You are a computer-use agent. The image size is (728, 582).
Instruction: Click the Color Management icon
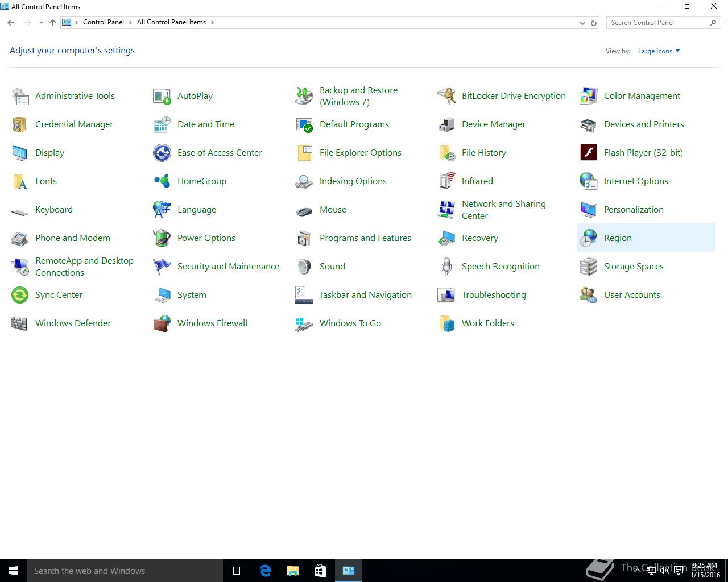(589, 96)
